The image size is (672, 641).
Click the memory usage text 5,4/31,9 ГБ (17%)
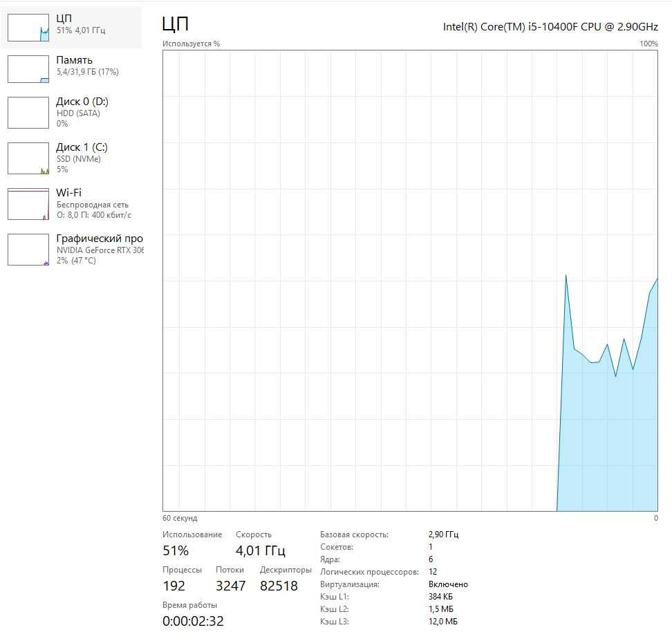point(88,72)
